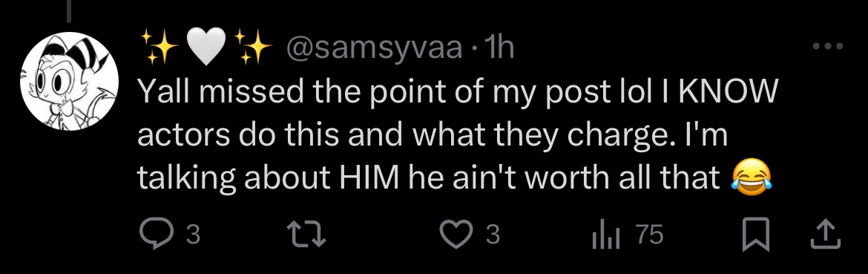The width and height of the screenshot is (868, 274).
Task: Click the reply count 3
Action: tap(192, 235)
